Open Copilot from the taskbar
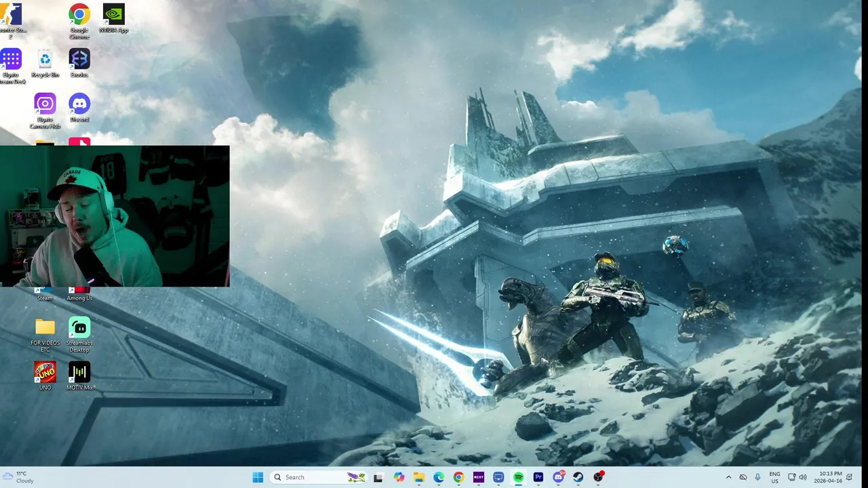 [x=399, y=477]
